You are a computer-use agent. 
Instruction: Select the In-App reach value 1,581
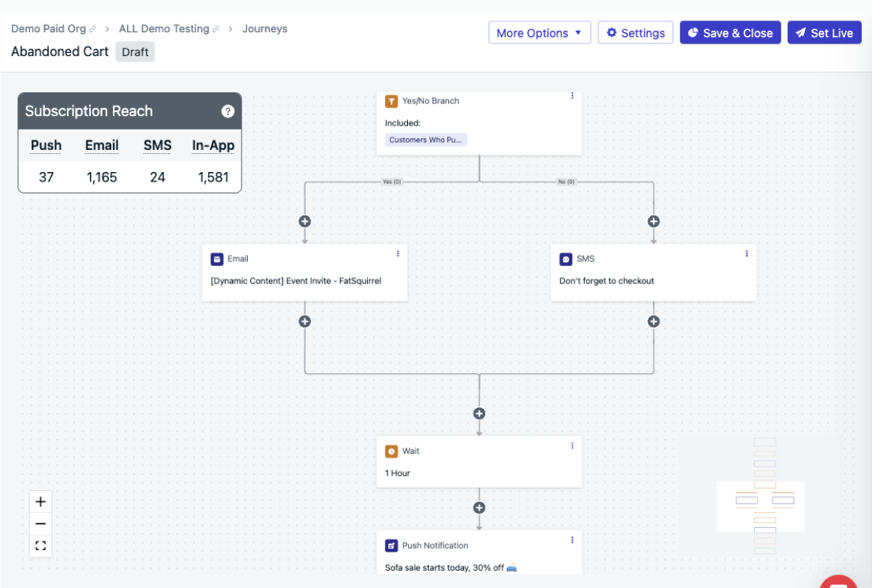tap(213, 177)
